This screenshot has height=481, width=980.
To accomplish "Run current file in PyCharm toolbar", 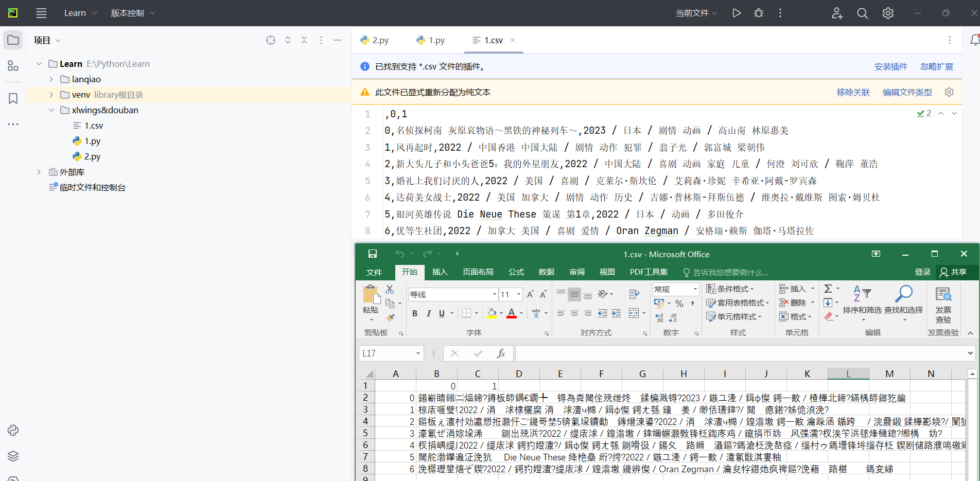I will pos(737,13).
